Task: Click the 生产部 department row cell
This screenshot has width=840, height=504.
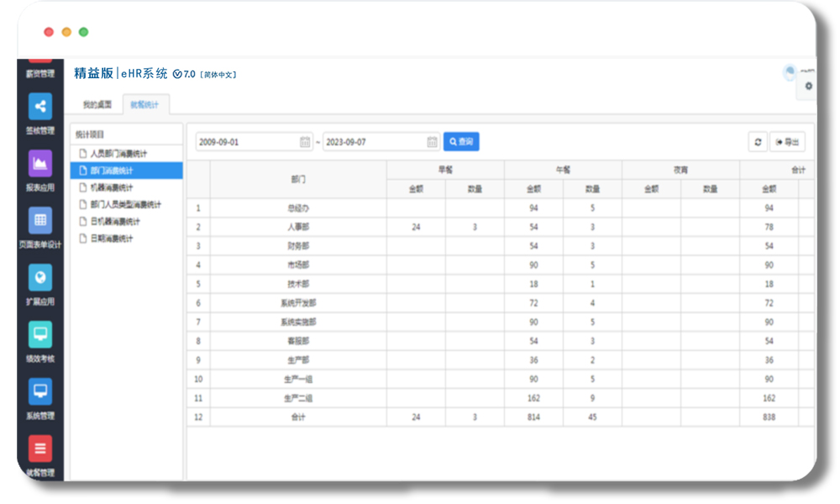Action: [298, 360]
